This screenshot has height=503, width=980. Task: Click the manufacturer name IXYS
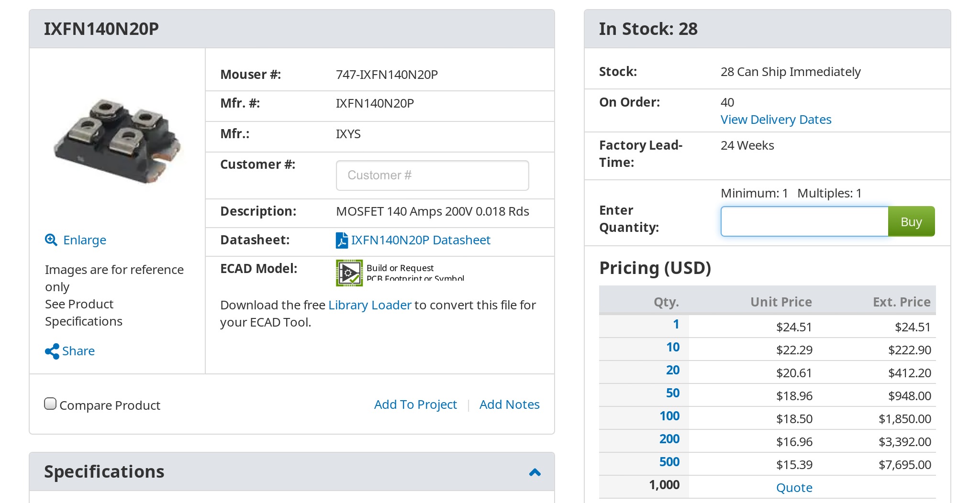(x=348, y=134)
